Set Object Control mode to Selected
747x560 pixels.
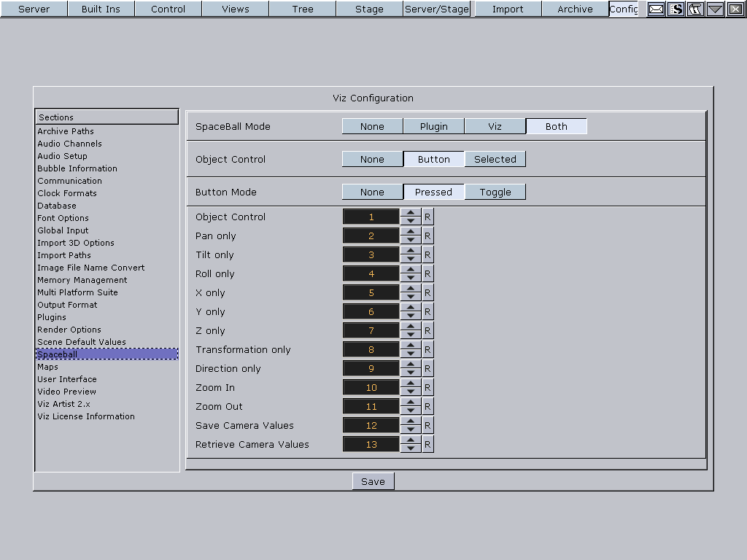pos(495,159)
